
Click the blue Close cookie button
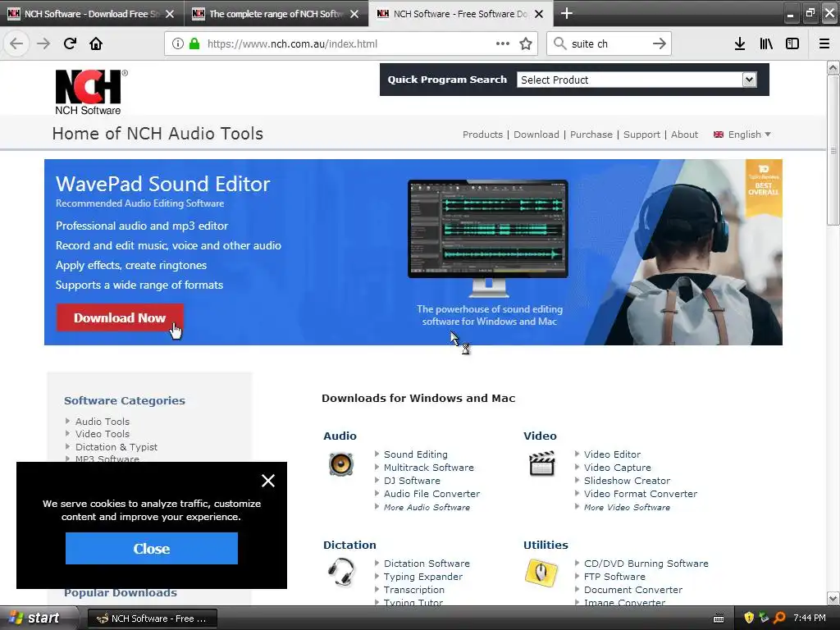(x=152, y=549)
